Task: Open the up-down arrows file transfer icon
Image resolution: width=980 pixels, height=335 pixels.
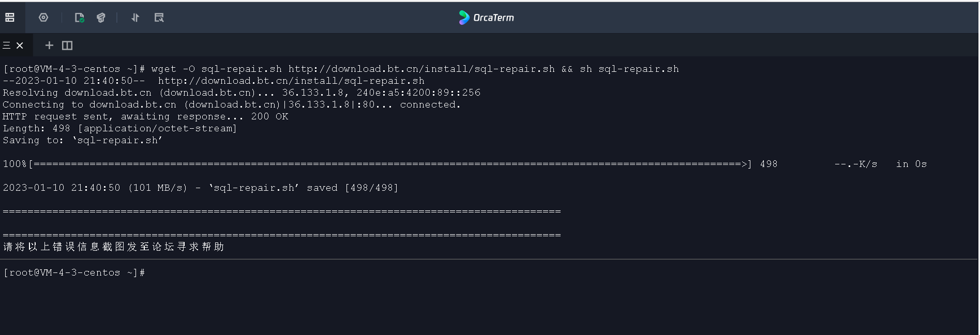Action: tap(135, 18)
